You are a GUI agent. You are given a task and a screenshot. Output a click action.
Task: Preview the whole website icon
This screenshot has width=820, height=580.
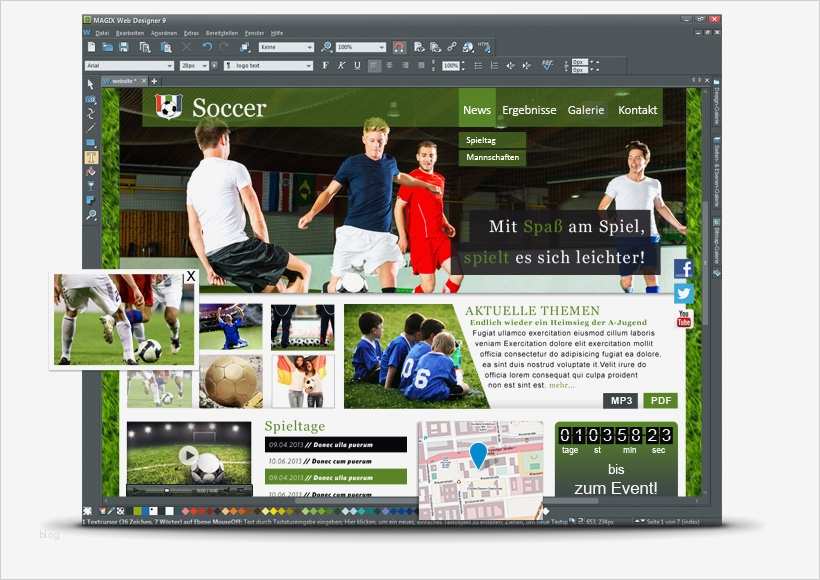tap(435, 47)
